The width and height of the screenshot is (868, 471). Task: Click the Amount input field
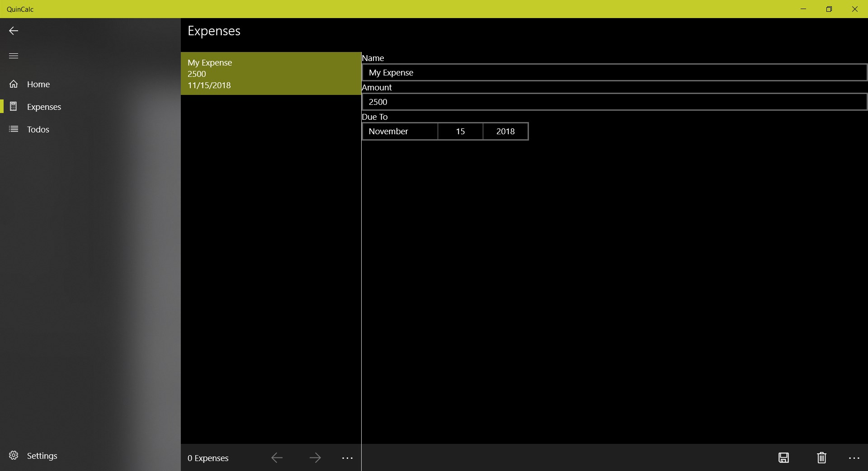coord(614,102)
